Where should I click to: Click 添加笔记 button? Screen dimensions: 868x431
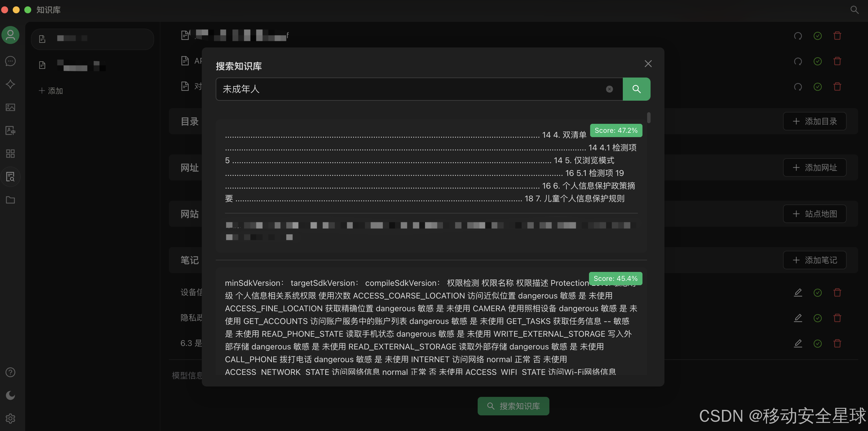tap(815, 260)
